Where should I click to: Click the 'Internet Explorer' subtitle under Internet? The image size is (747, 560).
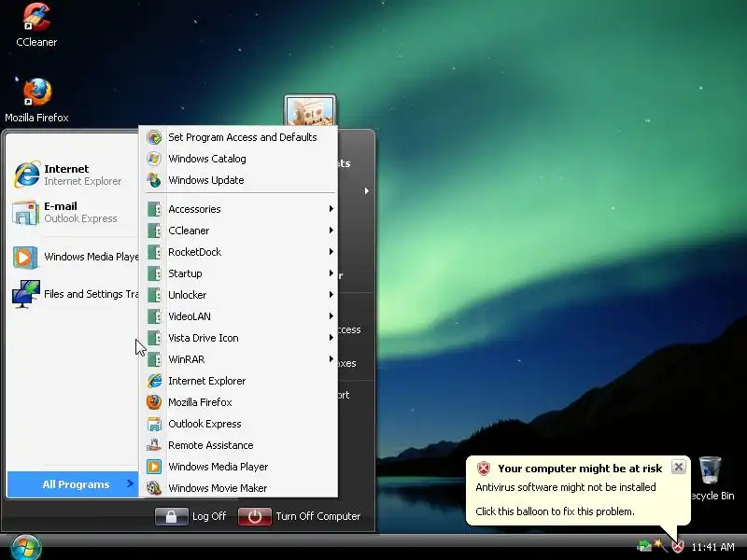83,181
